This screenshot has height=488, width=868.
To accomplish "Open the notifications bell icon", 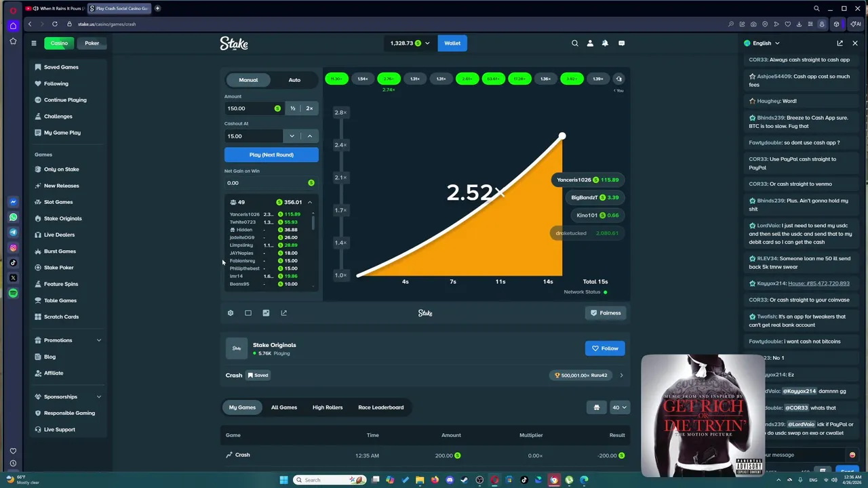I will click(x=605, y=43).
